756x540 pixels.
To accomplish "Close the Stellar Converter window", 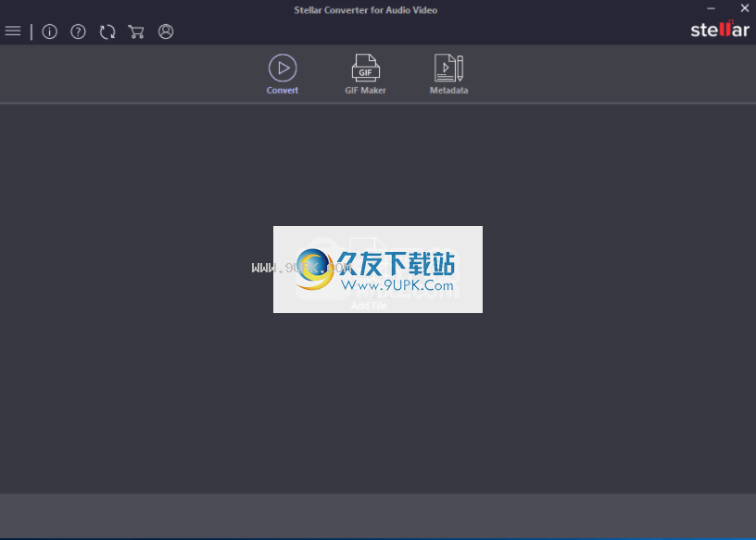I will [745, 8].
